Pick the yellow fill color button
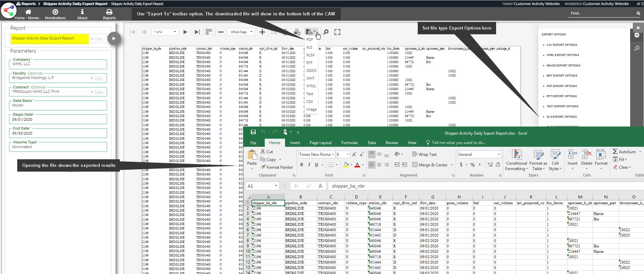This screenshot has height=274, width=644. tap(346, 165)
